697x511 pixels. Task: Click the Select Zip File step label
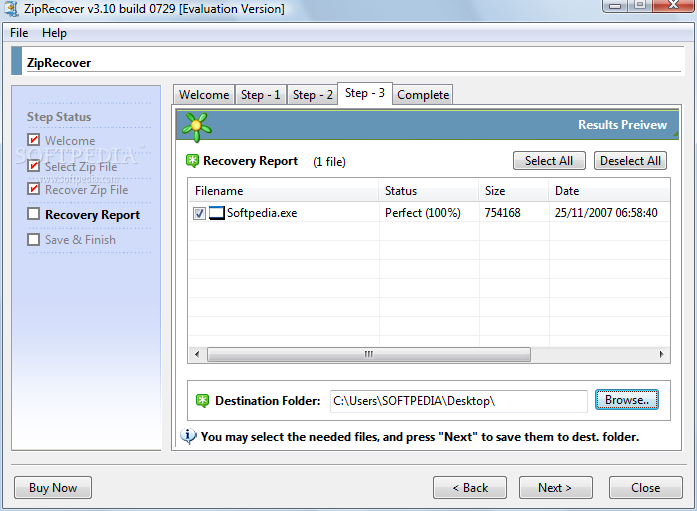(81, 167)
